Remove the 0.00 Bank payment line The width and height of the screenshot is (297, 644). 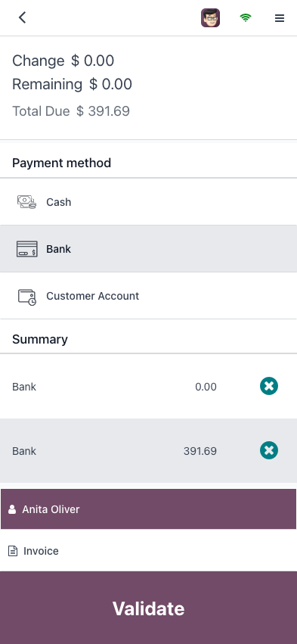coord(269,386)
